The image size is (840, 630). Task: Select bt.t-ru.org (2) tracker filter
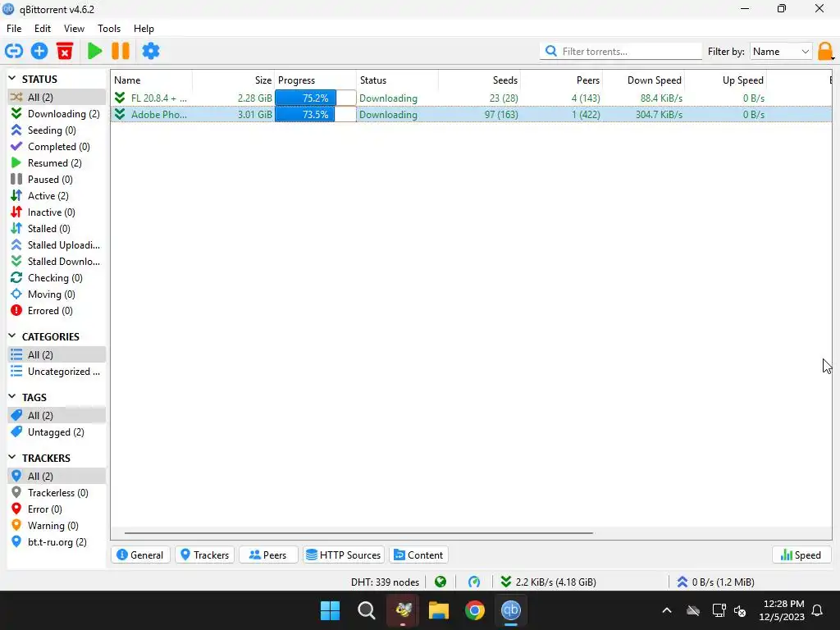tap(57, 542)
